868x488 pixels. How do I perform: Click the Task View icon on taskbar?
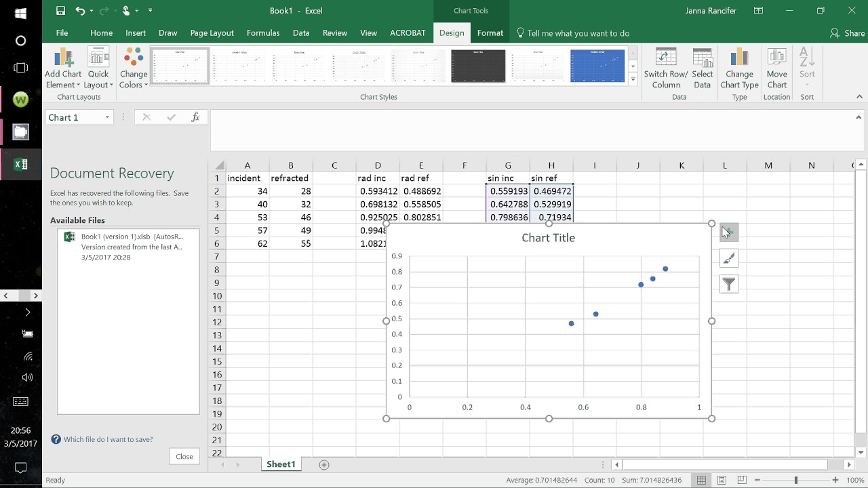pos(20,68)
